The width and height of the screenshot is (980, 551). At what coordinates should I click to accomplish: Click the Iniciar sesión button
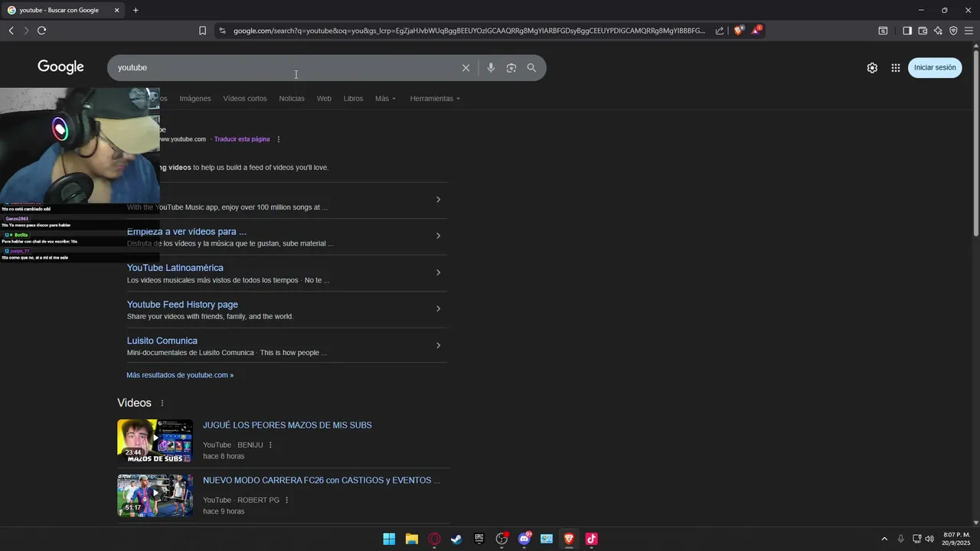(935, 67)
